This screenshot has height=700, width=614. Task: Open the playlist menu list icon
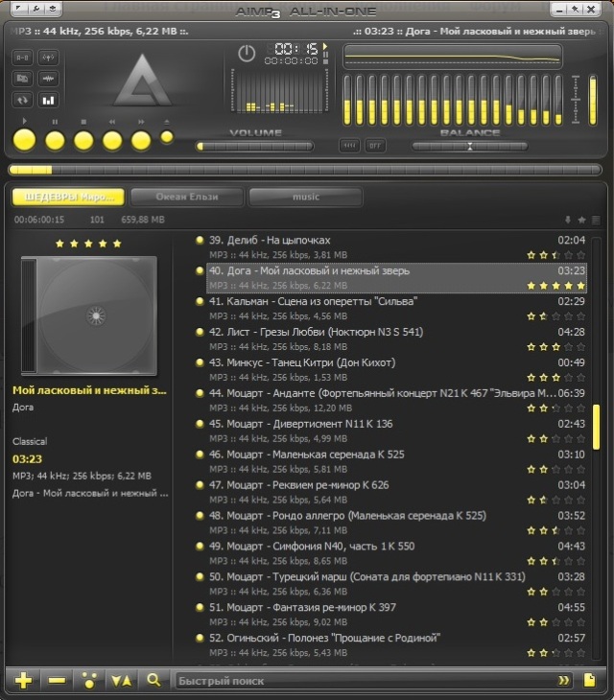596,220
